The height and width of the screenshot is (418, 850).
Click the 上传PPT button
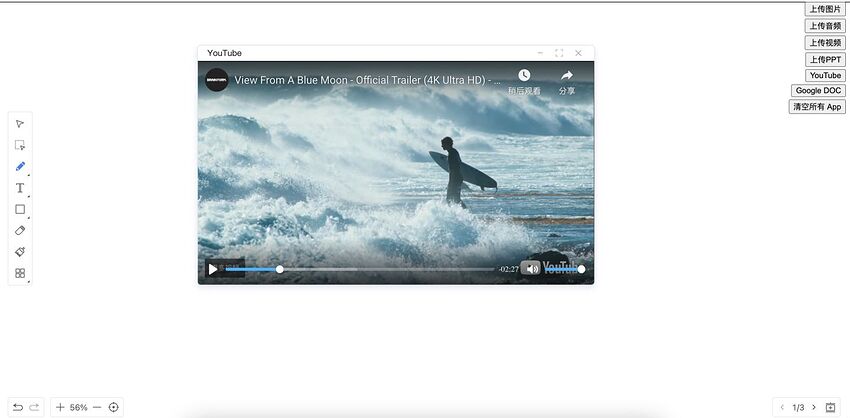click(x=825, y=60)
